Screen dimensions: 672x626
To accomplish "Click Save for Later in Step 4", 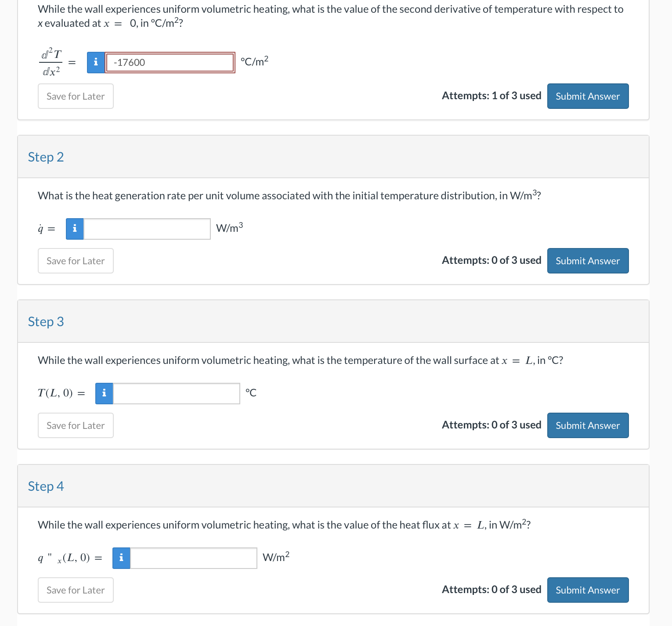I will click(x=76, y=590).
